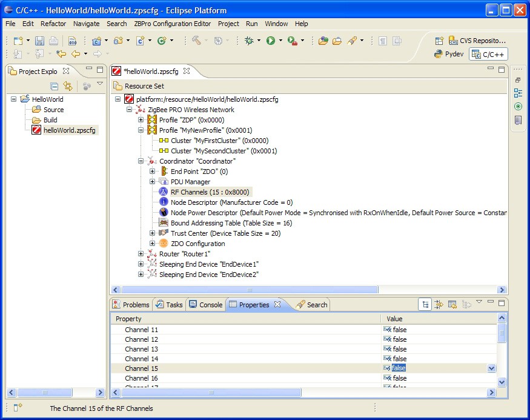
Task: Open the ZBPro Configuration Editor menu
Action: coord(173,24)
